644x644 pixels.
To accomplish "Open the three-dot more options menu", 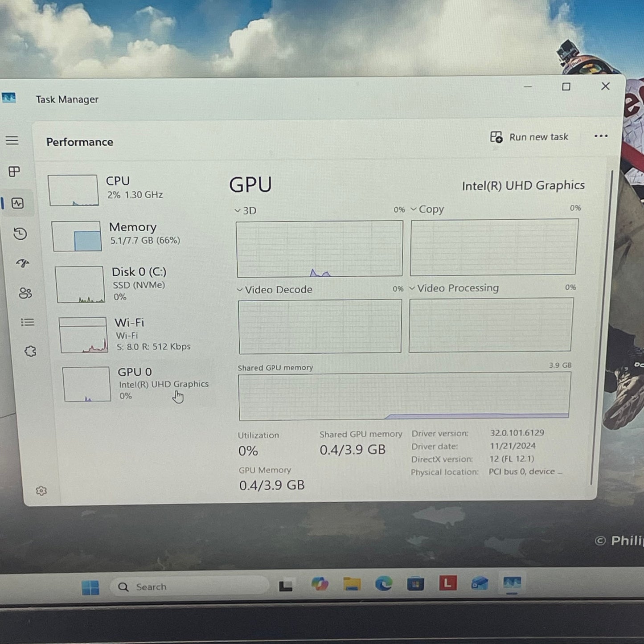I will point(601,136).
